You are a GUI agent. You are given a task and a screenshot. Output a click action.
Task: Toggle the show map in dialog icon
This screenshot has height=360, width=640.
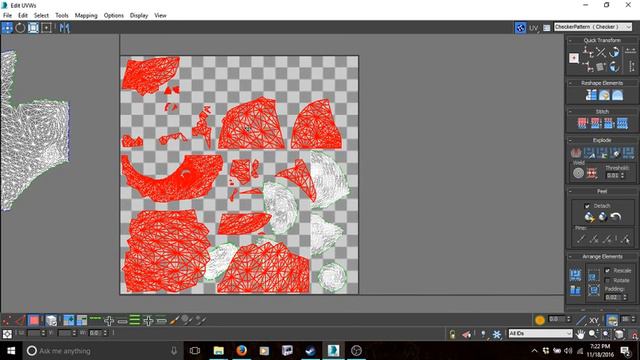pyautogui.click(x=520, y=28)
